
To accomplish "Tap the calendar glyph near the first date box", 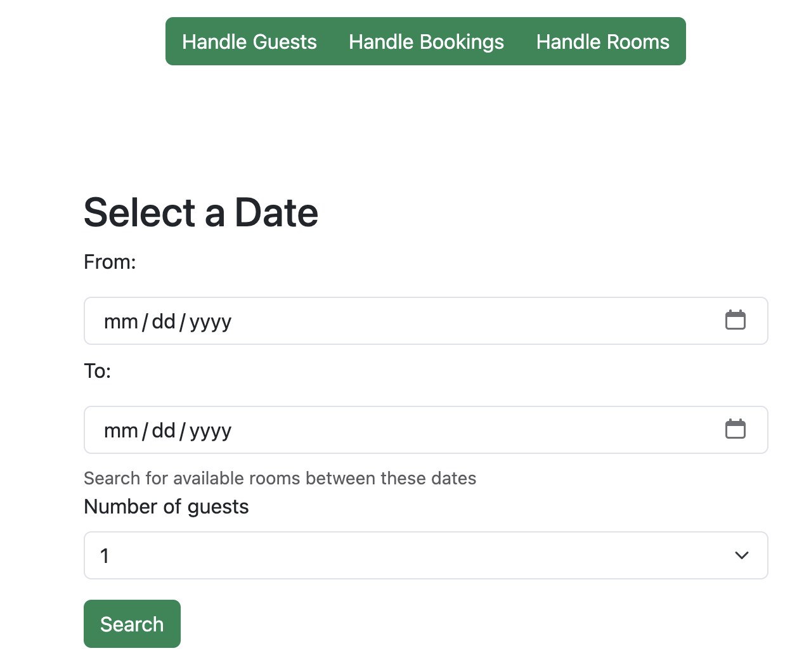I will point(736,320).
